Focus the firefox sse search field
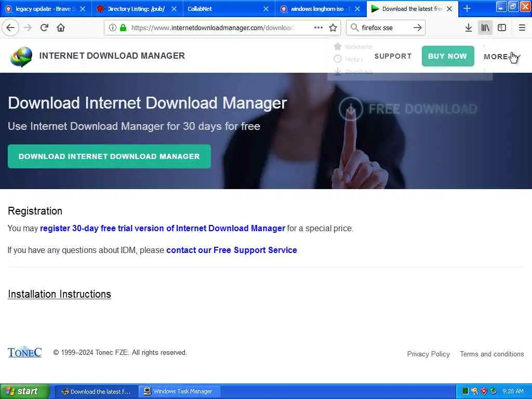The image size is (532, 399). 385,28
